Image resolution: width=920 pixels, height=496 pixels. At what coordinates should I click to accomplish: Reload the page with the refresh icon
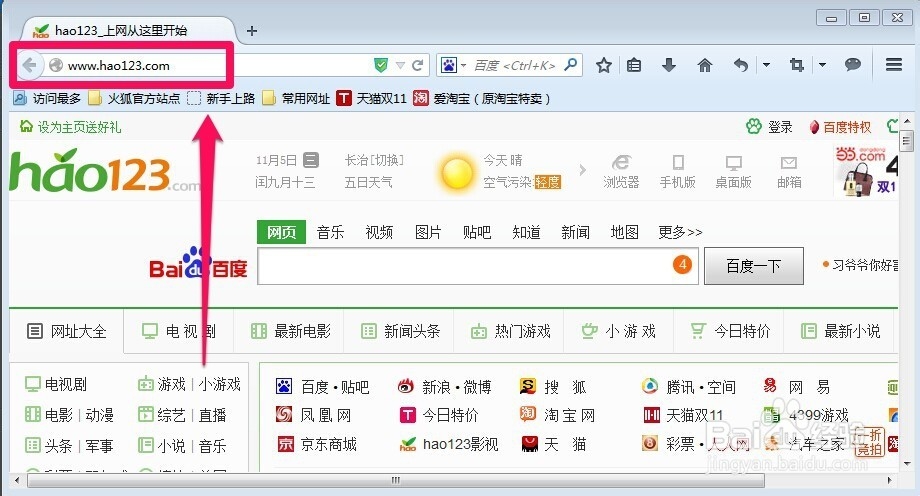point(418,65)
